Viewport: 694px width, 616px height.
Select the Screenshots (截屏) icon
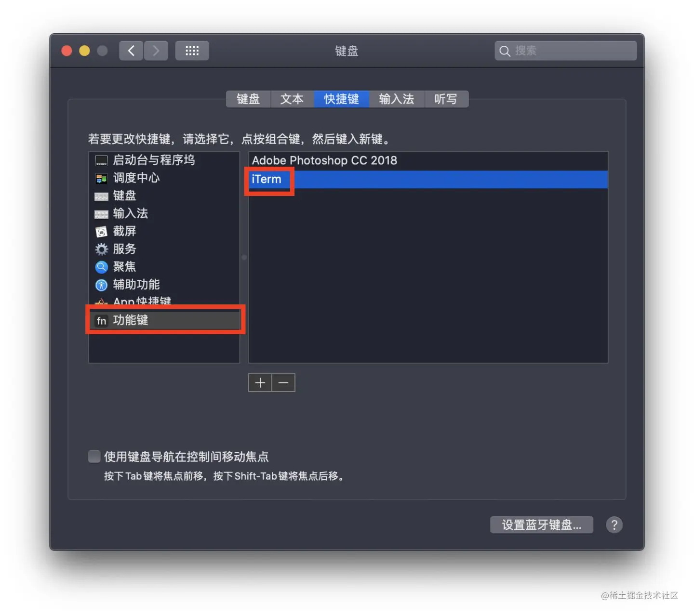[x=101, y=232]
